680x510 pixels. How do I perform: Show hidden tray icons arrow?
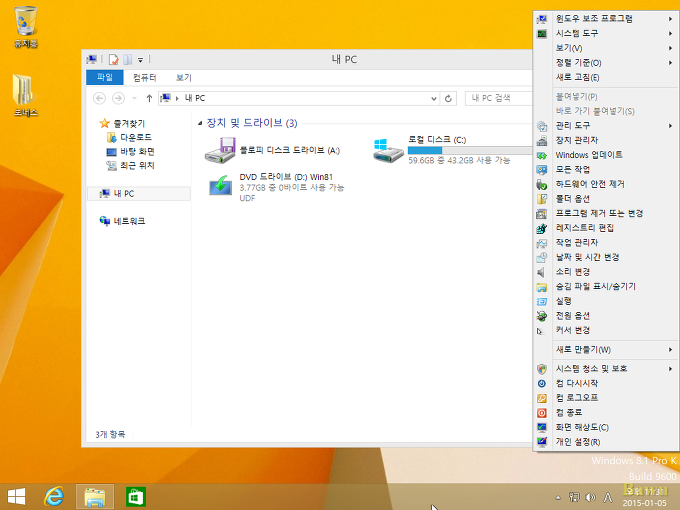[558, 498]
